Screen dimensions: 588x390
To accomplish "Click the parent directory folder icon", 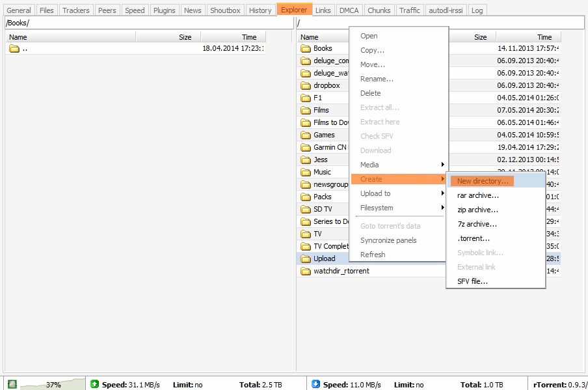I will click(14, 48).
